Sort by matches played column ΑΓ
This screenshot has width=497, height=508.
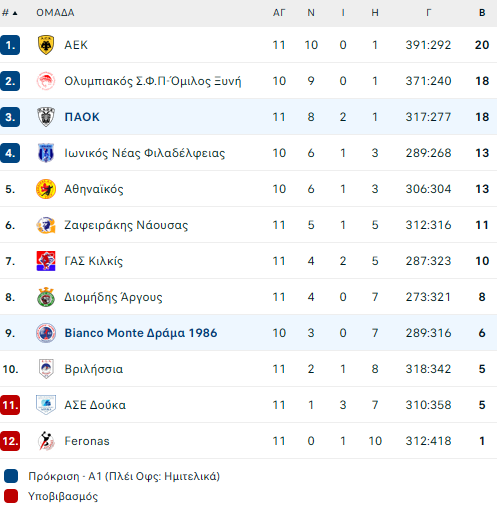[x=279, y=13]
